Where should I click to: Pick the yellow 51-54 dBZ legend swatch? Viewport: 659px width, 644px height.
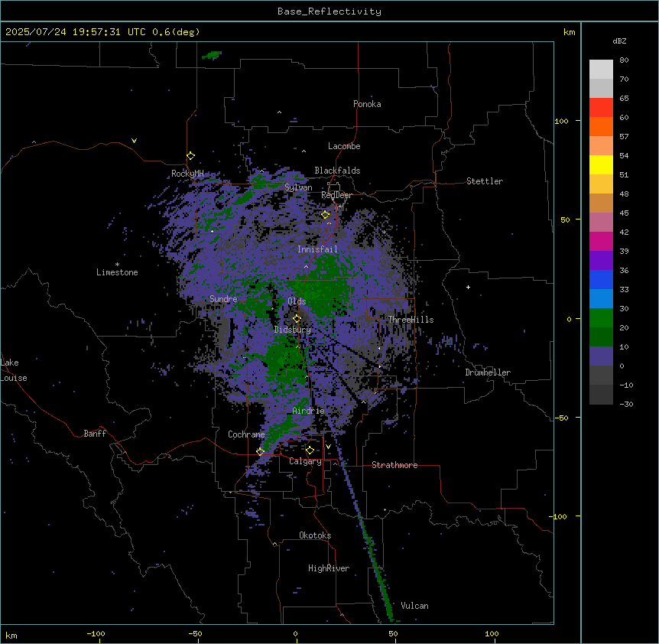click(601, 164)
